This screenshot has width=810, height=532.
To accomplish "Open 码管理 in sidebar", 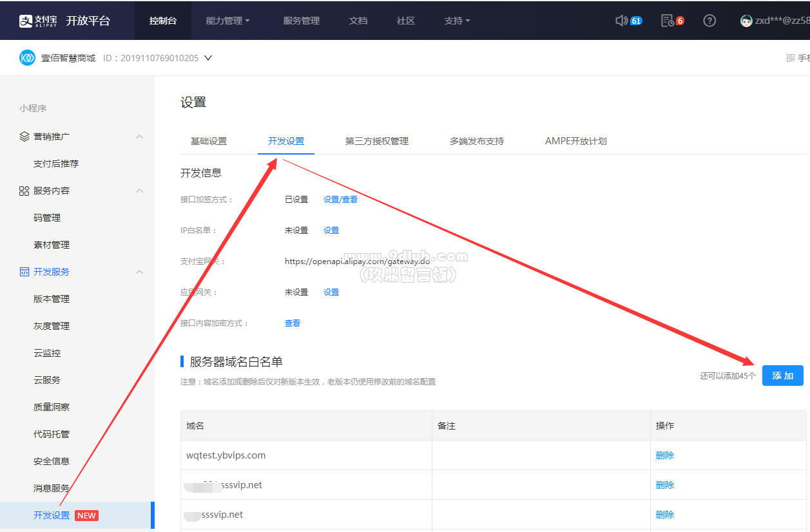I will 47,218.
